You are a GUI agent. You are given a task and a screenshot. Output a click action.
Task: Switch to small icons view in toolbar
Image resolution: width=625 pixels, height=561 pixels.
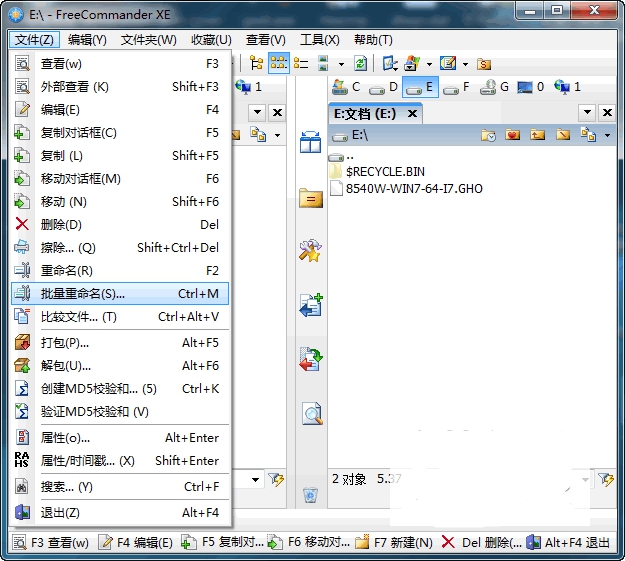point(279,63)
